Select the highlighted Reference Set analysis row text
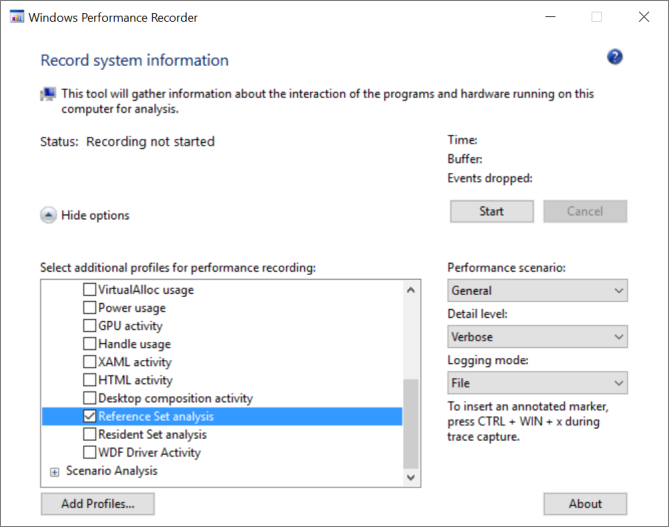Viewport: 669px width, 527px height. pyautogui.click(x=156, y=416)
